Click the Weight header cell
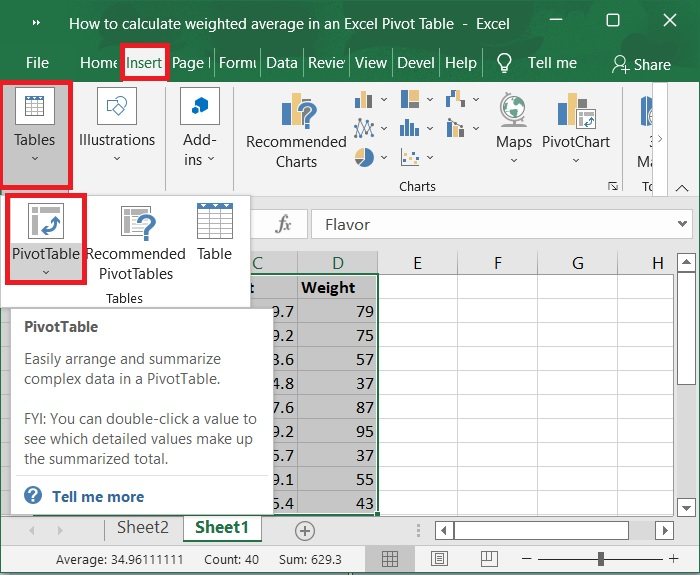700x575 pixels. (x=338, y=287)
